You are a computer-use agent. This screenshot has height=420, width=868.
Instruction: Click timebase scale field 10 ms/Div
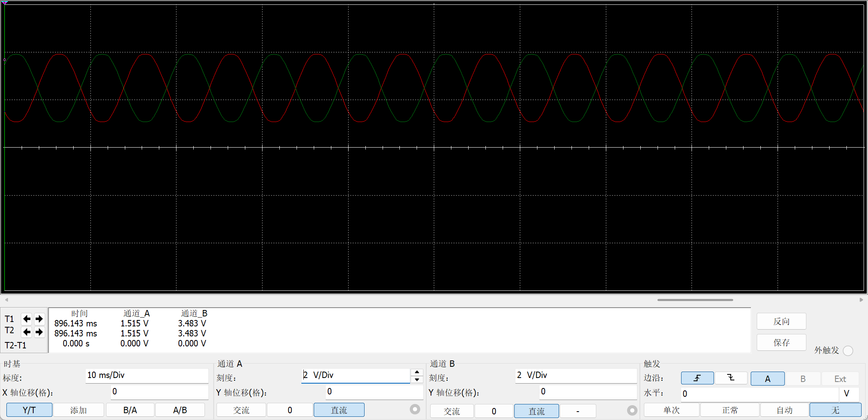(x=147, y=375)
